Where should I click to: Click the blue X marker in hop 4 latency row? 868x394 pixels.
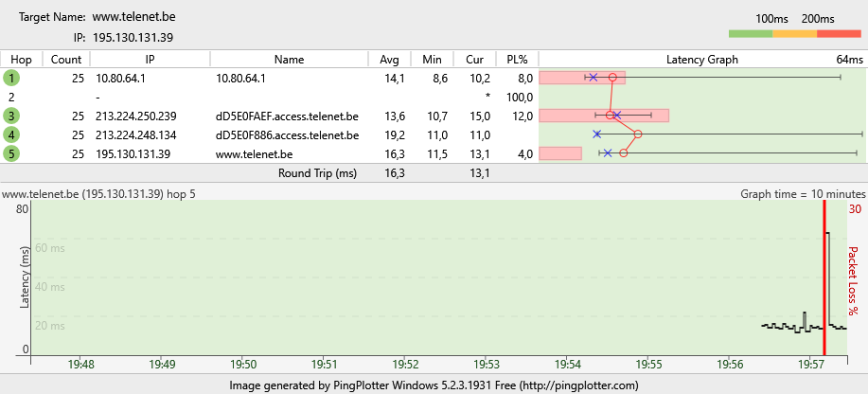(597, 134)
